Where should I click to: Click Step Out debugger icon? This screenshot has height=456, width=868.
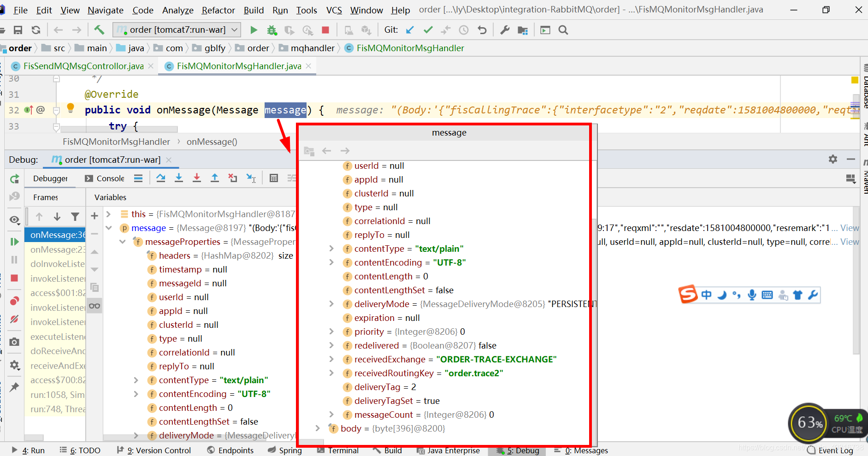click(x=215, y=178)
